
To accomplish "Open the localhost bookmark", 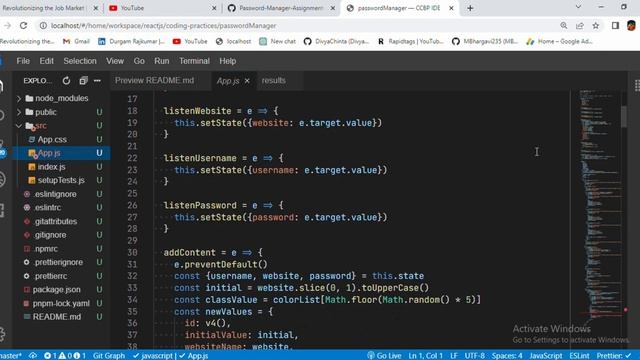I will point(233,41).
